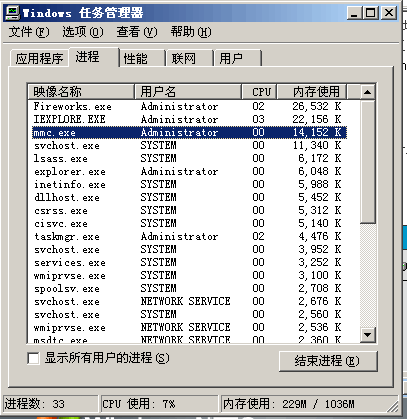Select the spoolsv.exe process
The image size is (407, 419).
189,288
